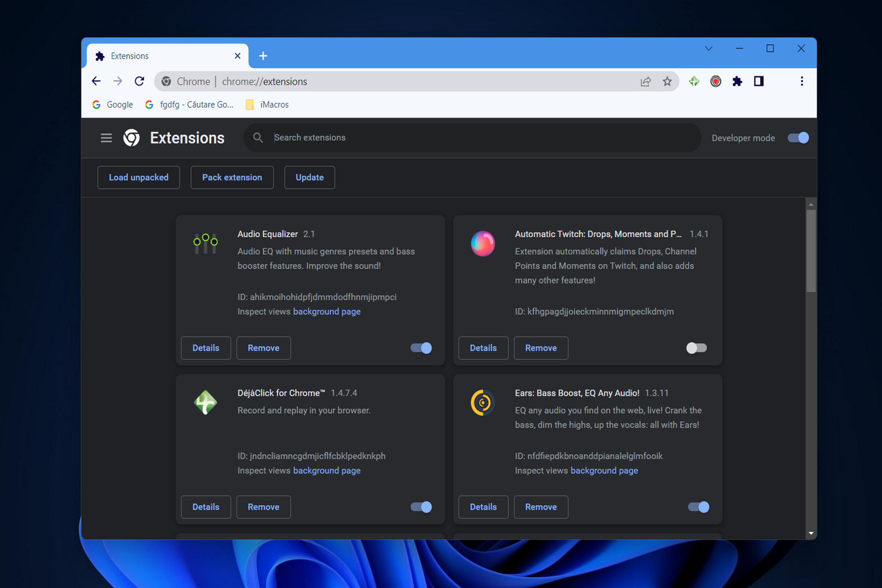Open a new tab with plus button
The width and height of the screenshot is (882, 588).
coord(263,56)
